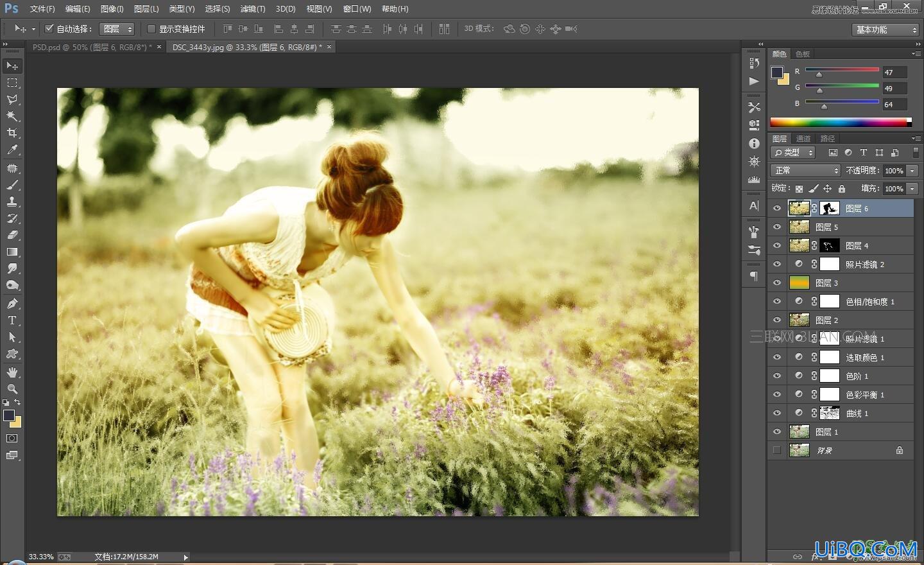Select the Eraser tool

12,235
